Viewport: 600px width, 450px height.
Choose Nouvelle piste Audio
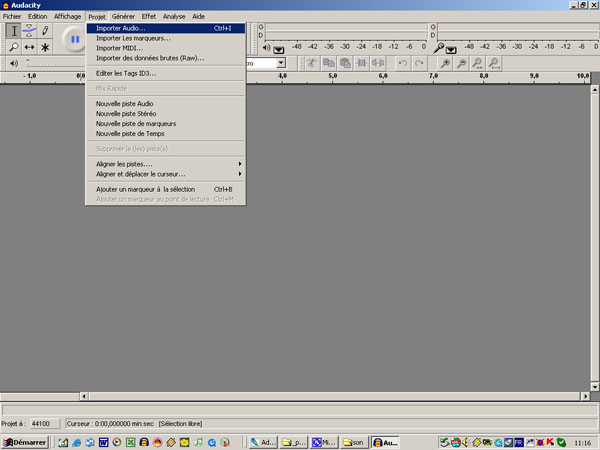(165, 103)
